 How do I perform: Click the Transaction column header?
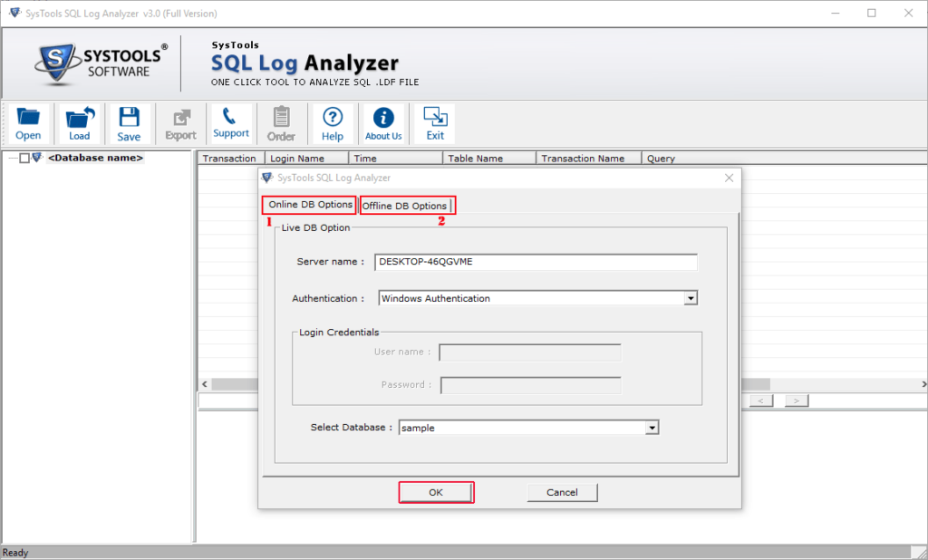click(x=229, y=158)
